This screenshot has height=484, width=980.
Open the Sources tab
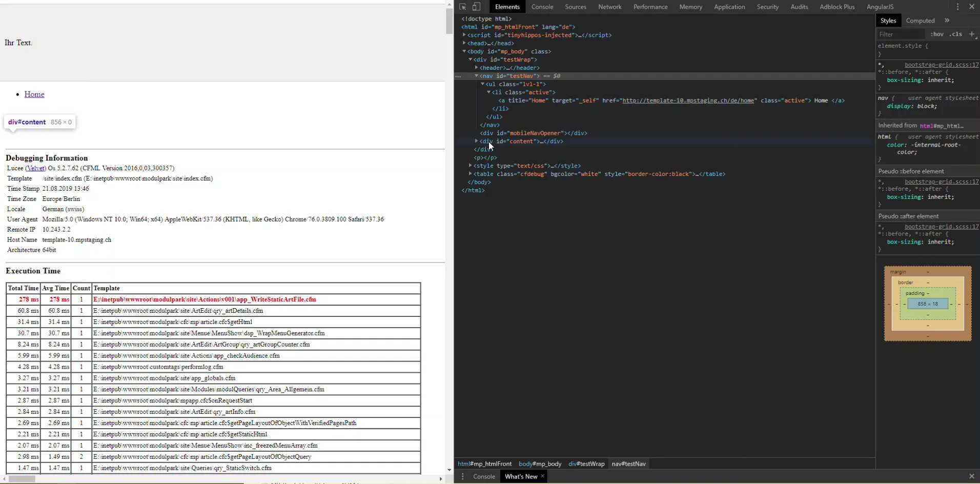pos(575,7)
